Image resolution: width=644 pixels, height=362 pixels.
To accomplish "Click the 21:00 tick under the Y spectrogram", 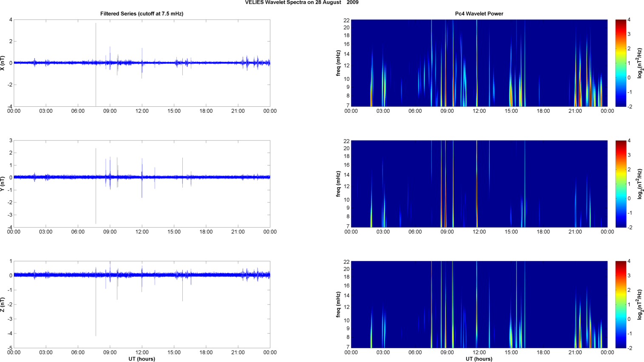I will 575,232.
